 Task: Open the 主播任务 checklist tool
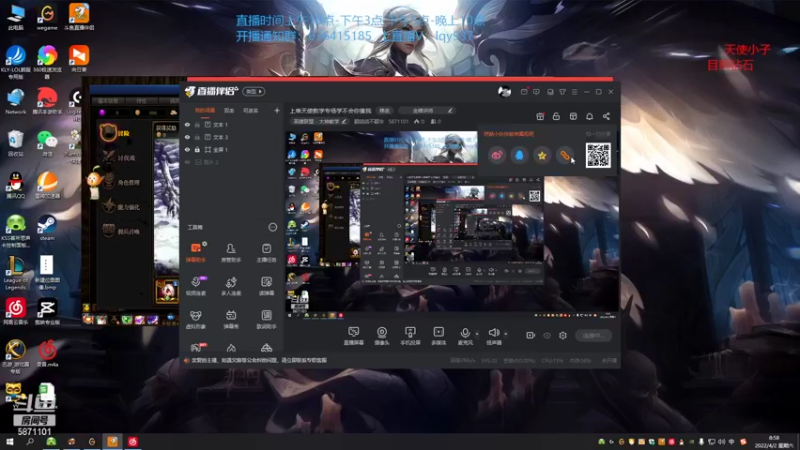[266, 253]
